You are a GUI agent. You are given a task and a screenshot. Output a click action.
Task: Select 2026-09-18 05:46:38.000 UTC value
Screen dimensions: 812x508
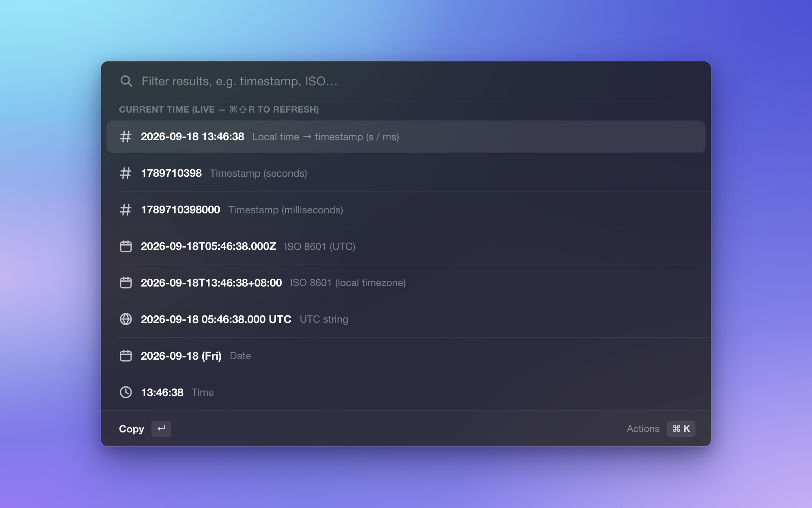coord(216,319)
